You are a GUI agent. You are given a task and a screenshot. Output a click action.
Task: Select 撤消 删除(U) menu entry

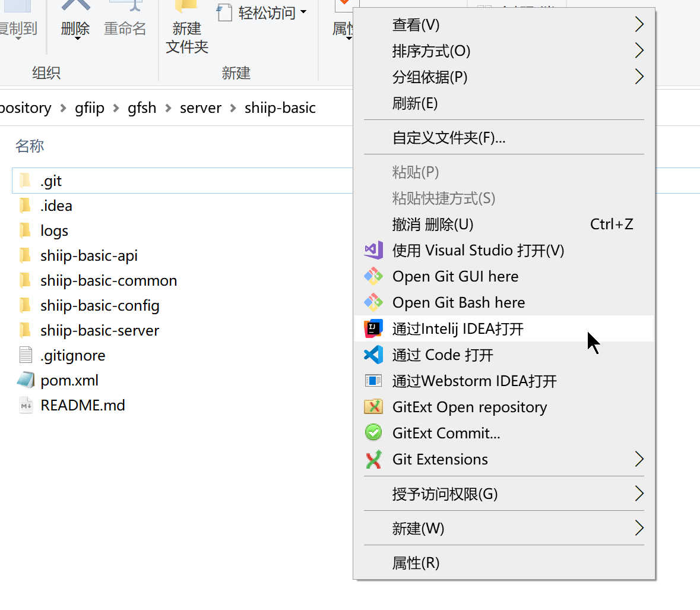pyautogui.click(x=433, y=225)
